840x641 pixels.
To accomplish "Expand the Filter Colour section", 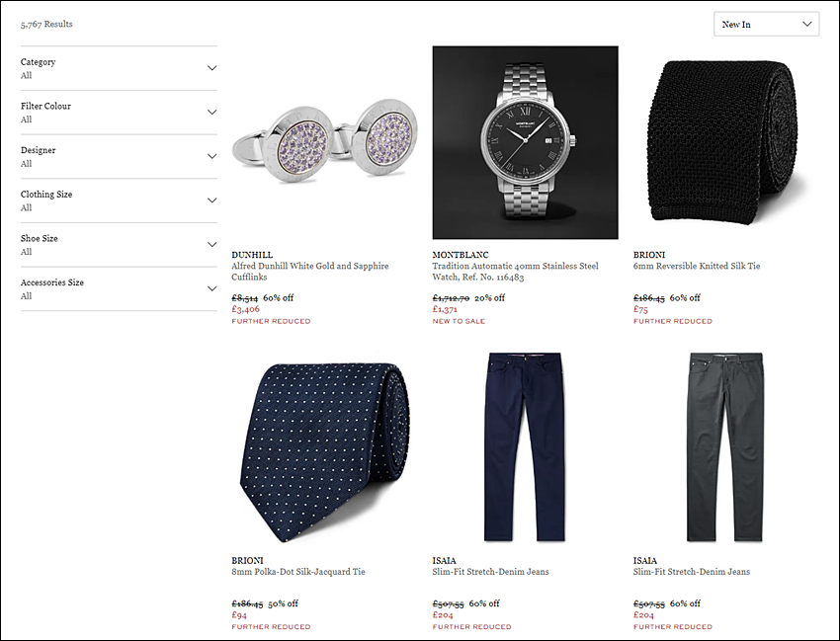I will [x=119, y=113].
